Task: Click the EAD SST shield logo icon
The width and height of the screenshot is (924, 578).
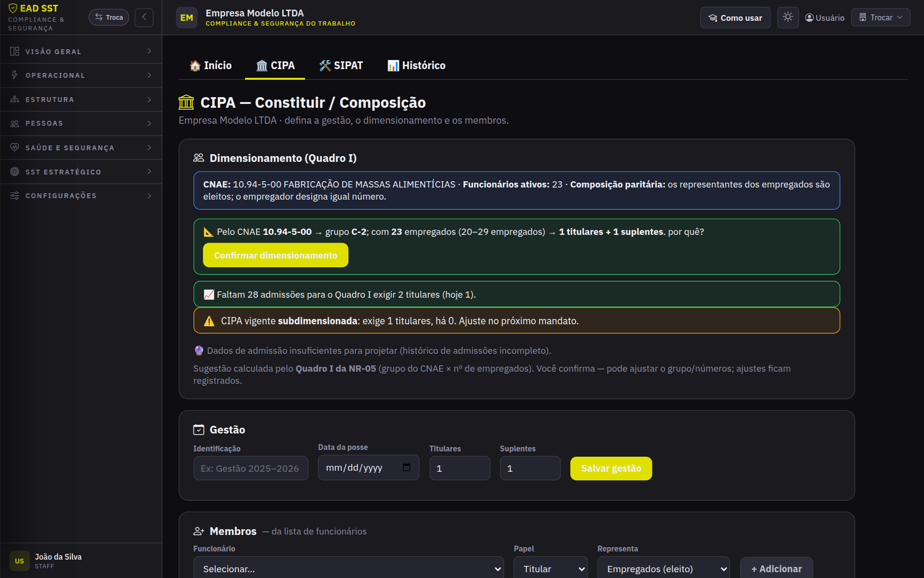Action: pyautogui.click(x=13, y=8)
